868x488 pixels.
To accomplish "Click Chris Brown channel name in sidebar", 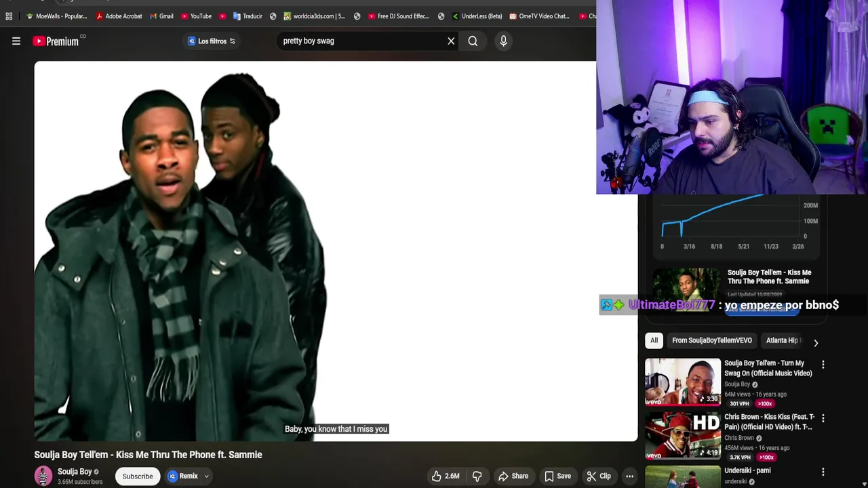I will [739, 438].
